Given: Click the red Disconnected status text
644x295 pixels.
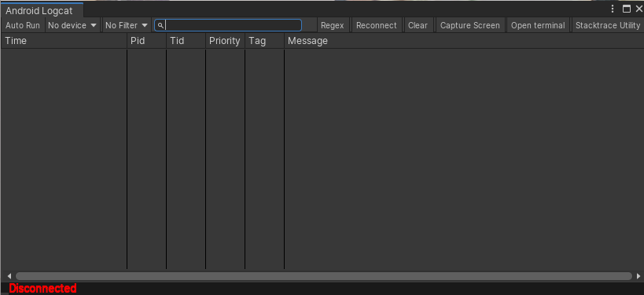Looking at the screenshot, I should tap(42, 289).
